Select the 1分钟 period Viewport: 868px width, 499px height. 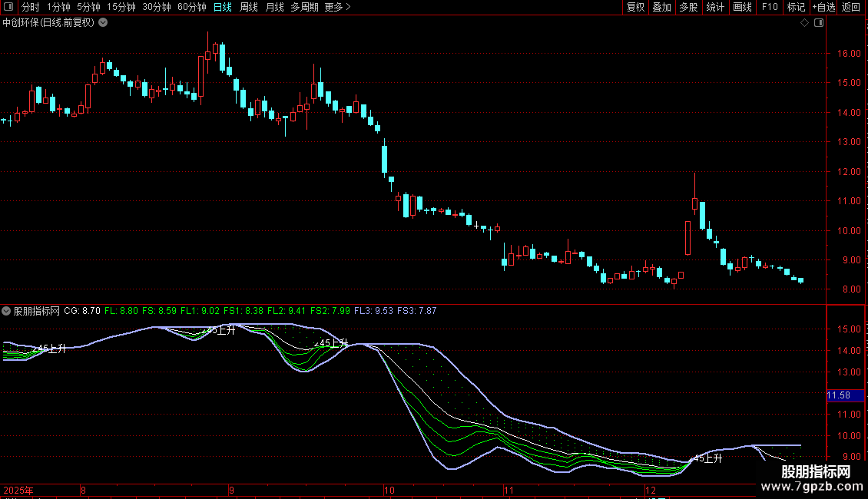coord(58,7)
